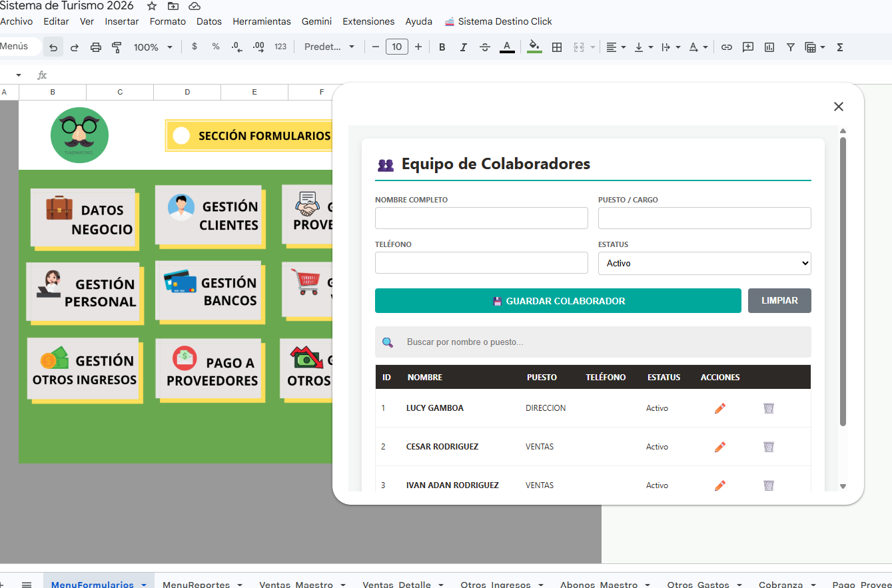This screenshot has width=892, height=588.
Task: Switch to Ventas_Maestro sheet tab
Action: pyautogui.click(x=296, y=584)
